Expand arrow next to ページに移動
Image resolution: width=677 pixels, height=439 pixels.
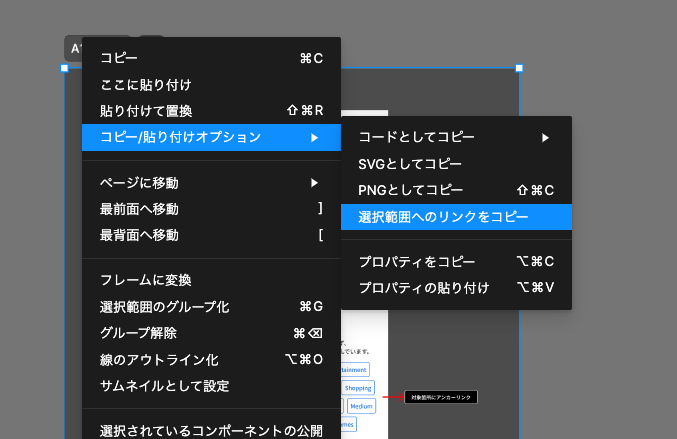[x=314, y=183]
